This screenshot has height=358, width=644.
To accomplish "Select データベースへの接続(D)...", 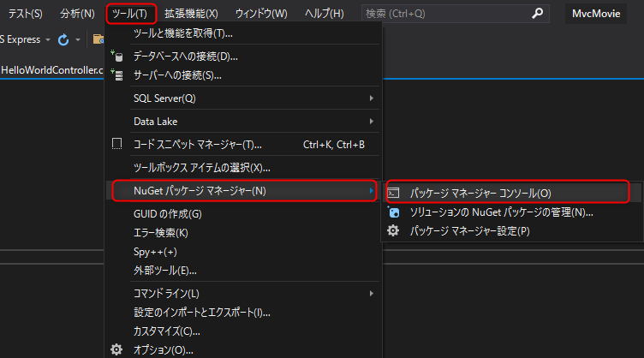I will pyautogui.click(x=243, y=57).
